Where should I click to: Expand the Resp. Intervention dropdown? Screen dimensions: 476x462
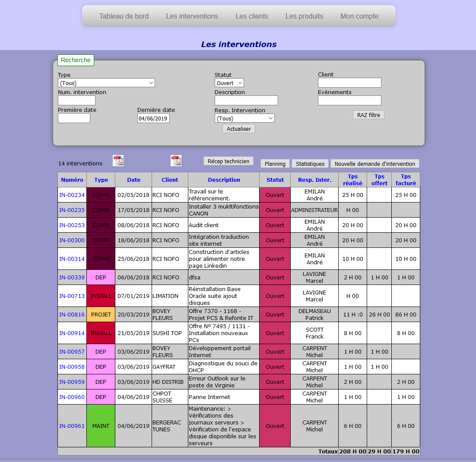tap(244, 118)
